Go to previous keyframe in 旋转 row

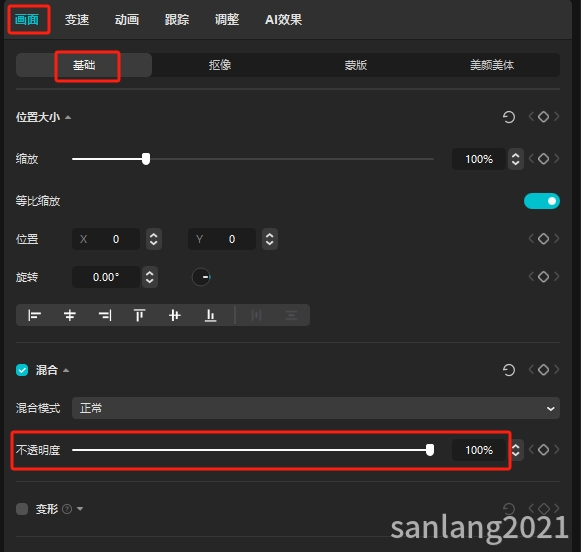coord(531,276)
